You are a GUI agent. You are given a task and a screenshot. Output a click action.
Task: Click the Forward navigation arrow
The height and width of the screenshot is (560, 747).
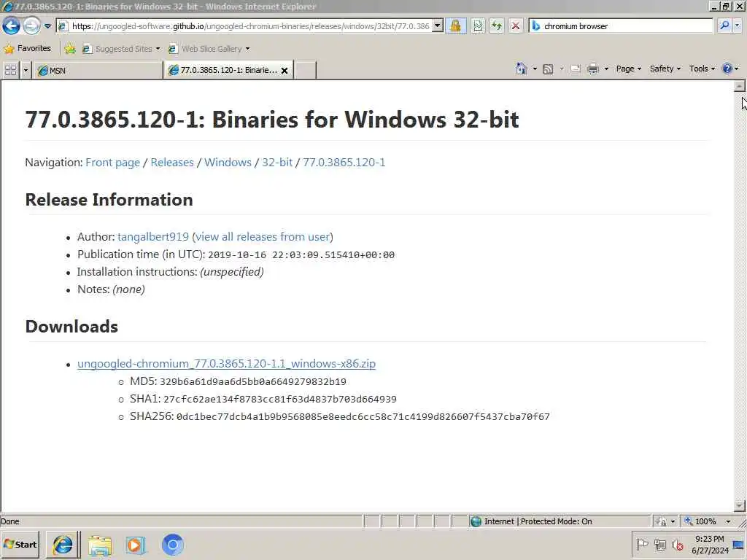click(x=32, y=26)
